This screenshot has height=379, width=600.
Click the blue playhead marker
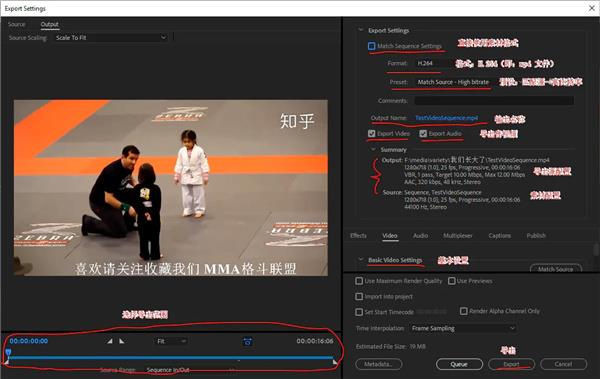click(8, 352)
